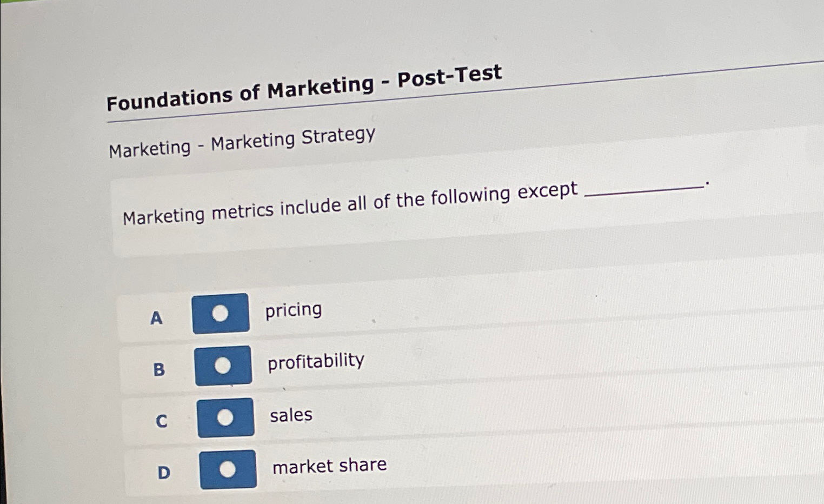
Task: Click "Post-Test" in the page heading
Action: pyautogui.click(x=449, y=76)
